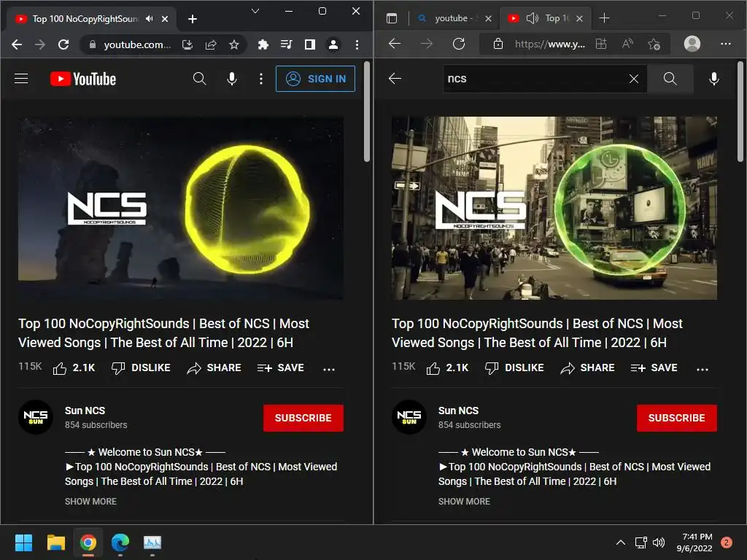The width and height of the screenshot is (747, 560).
Task: Open Edge Settings and more menu
Action: coord(726,44)
